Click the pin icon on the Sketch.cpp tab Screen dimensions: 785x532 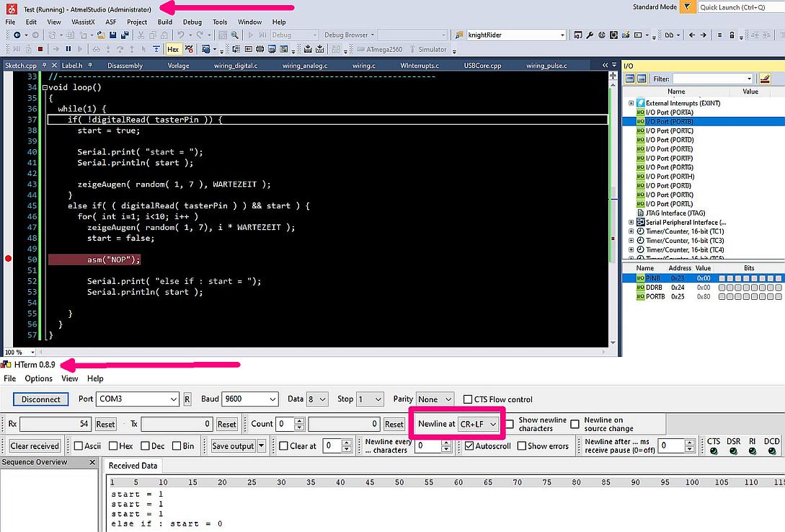click(x=45, y=65)
